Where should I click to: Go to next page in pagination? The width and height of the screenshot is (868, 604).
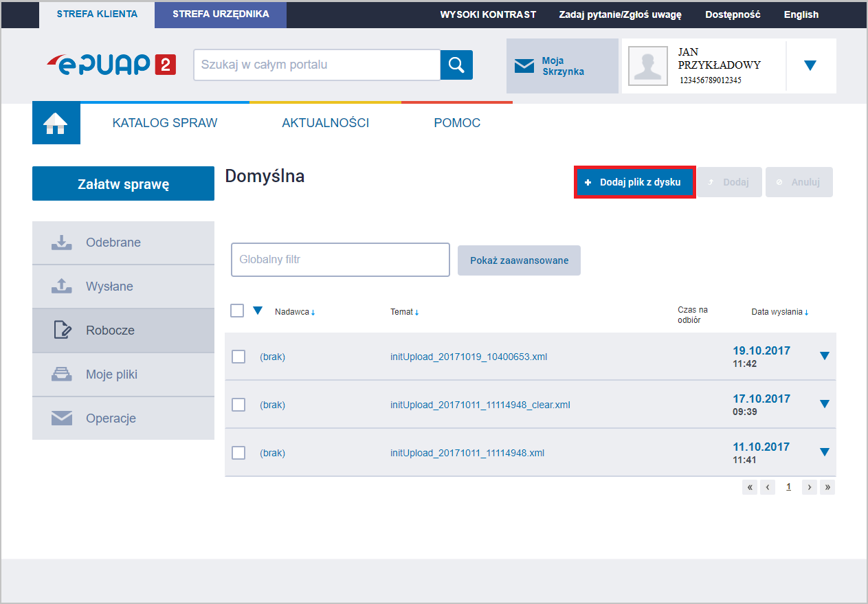810,487
